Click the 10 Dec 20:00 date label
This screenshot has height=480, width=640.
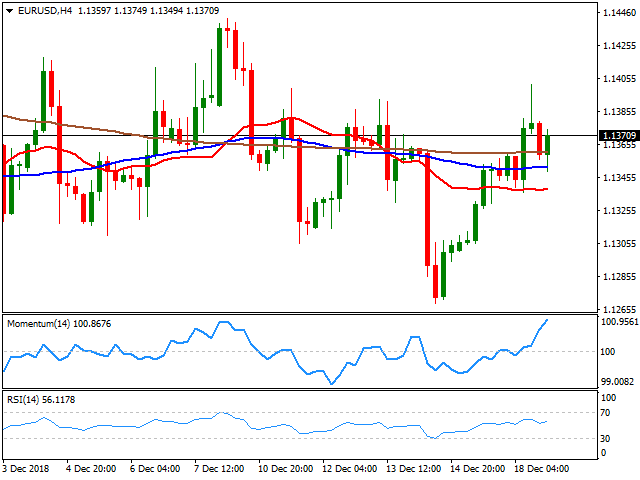point(283,468)
